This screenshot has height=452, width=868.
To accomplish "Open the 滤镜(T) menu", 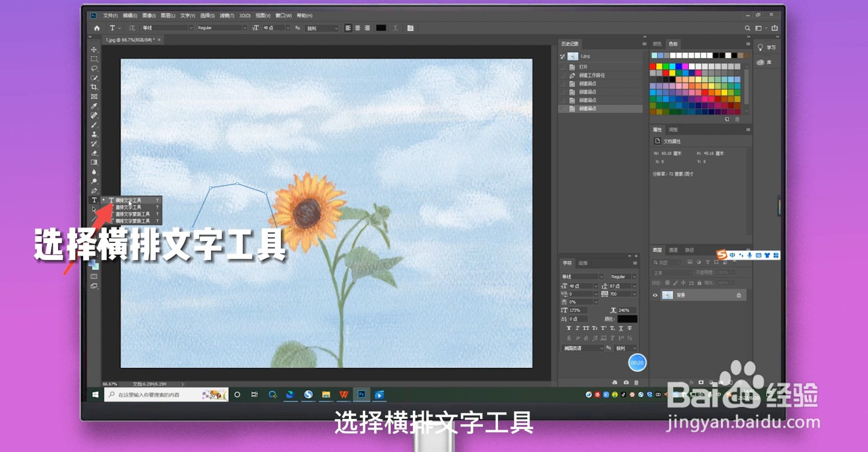I will tap(227, 16).
